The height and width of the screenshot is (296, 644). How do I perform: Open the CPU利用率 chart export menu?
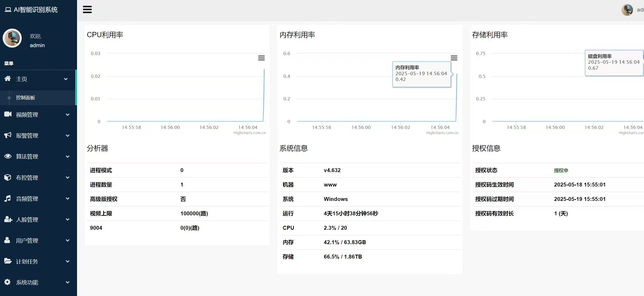pyautogui.click(x=261, y=58)
